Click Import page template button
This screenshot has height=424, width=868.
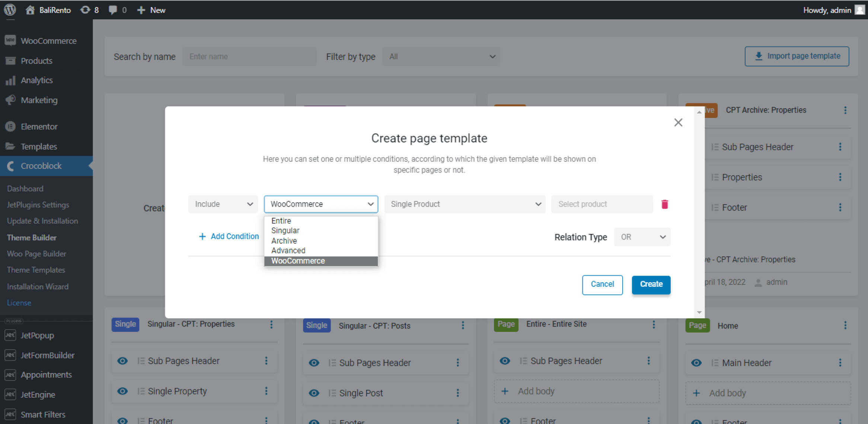[x=797, y=56]
